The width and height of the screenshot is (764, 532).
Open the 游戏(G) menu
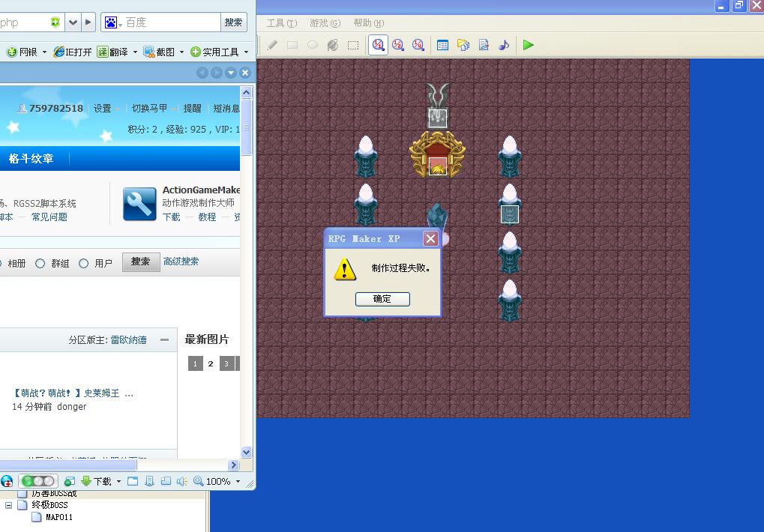[325, 23]
